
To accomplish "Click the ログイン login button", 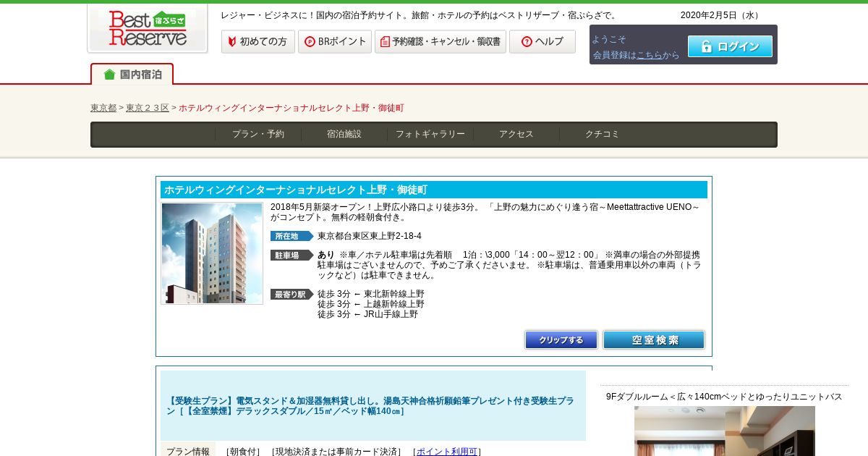I will [730, 46].
